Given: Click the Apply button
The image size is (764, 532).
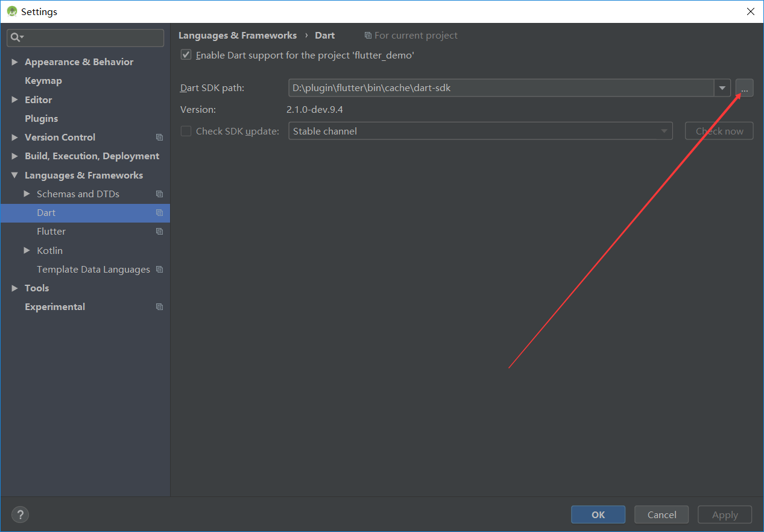Looking at the screenshot, I should click(x=725, y=515).
